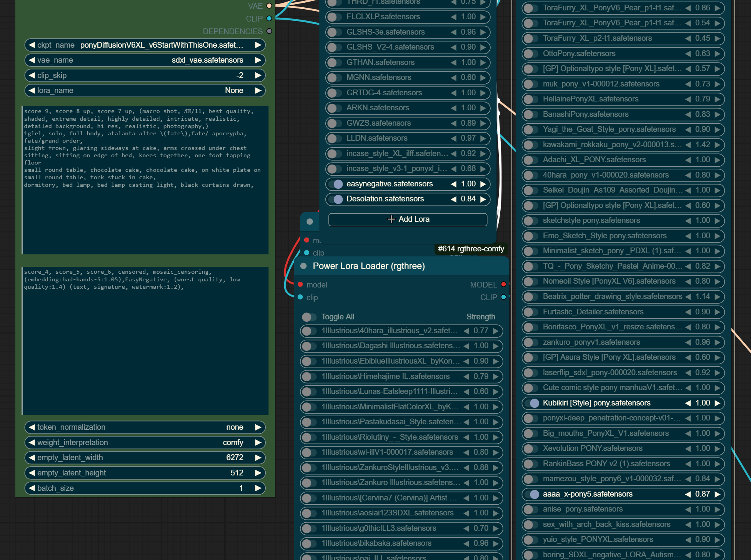The height and width of the screenshot is (560, 751).
Task: Open the weight_interpretation selector
Action: [x=145, y=442]
